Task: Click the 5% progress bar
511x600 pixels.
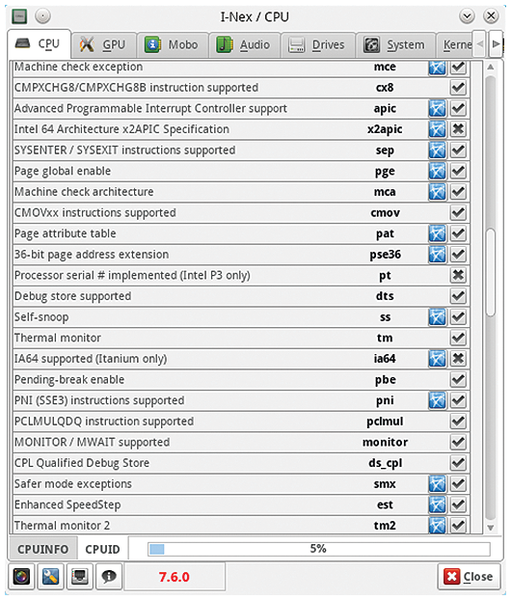Action: click(x=318, y=549)
